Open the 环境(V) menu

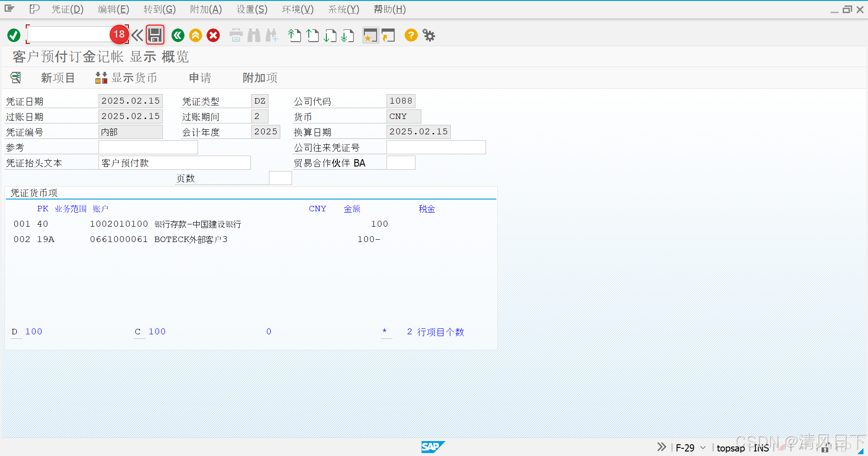(297, 9)
